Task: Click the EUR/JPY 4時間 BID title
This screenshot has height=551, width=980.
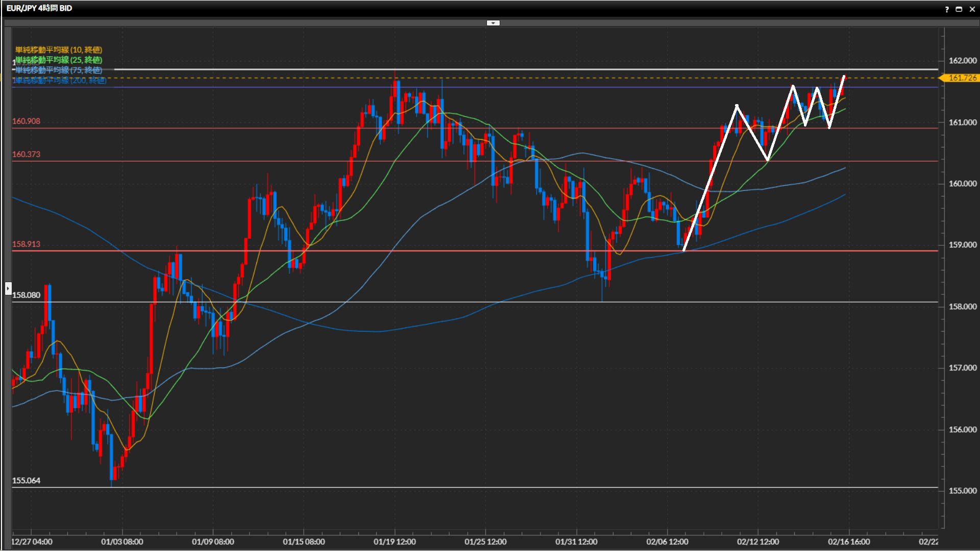Action: click(x=39, y=8)
